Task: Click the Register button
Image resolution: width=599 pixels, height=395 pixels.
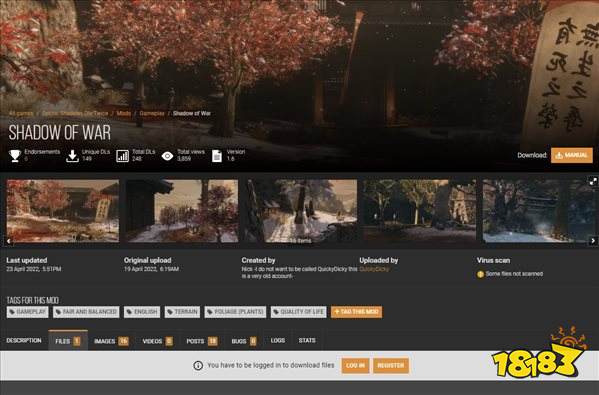Action: (x=390, y=366)
